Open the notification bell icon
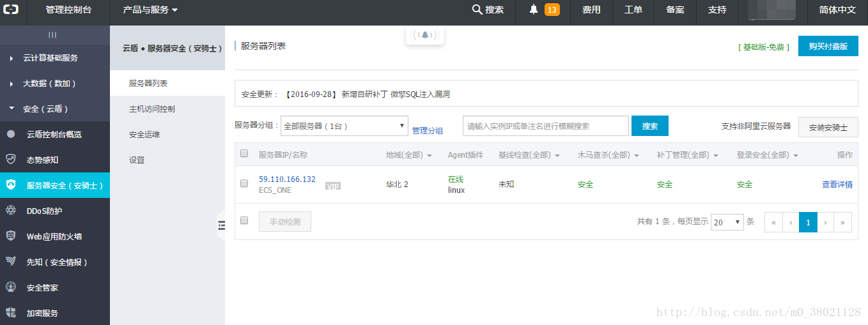 [534, 10]
